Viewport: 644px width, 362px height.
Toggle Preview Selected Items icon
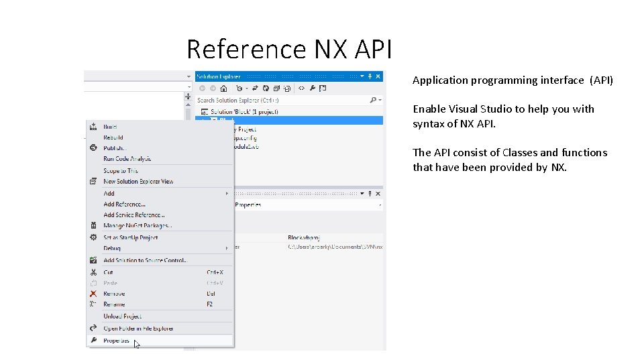coord(323,88)
